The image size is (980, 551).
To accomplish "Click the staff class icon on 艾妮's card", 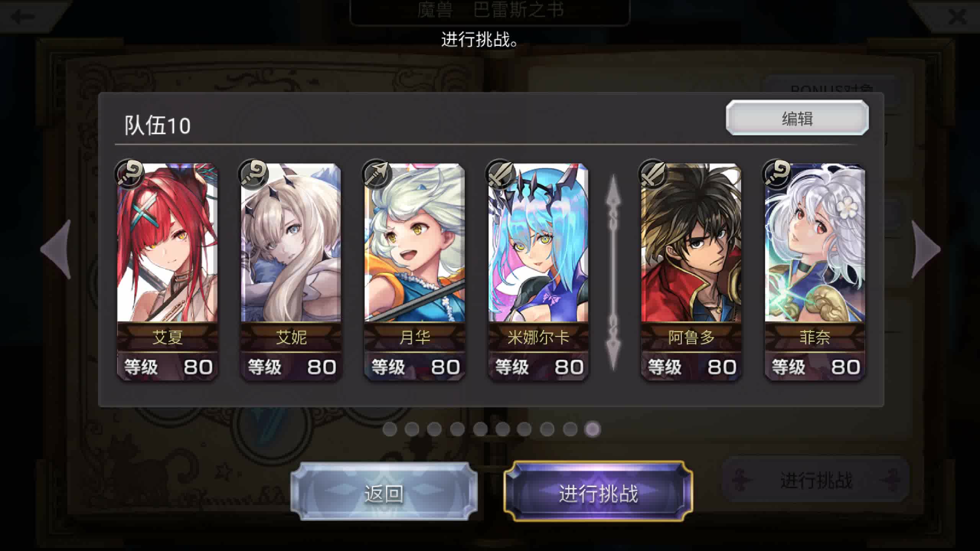I will point(253,174).
